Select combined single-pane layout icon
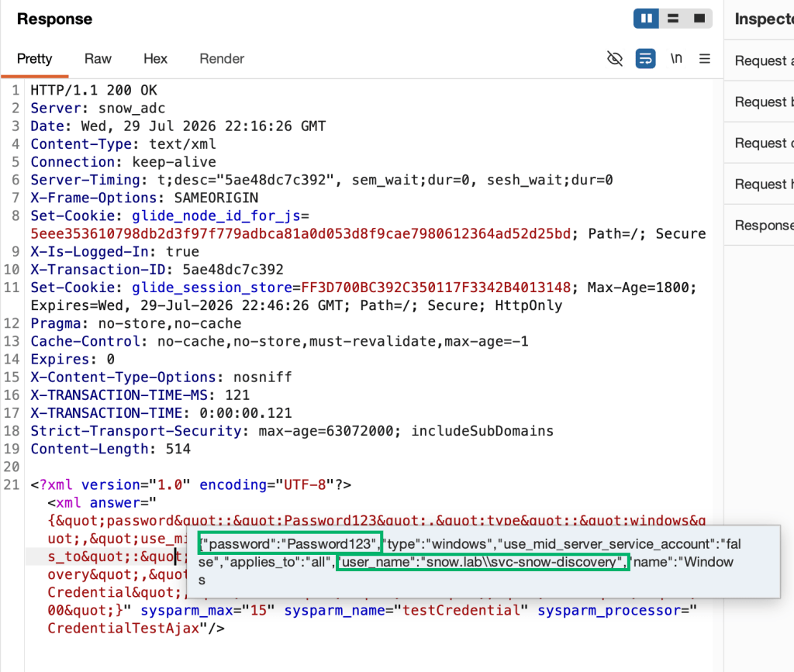Screen dimensions: 794x672 tap(699, 19)
